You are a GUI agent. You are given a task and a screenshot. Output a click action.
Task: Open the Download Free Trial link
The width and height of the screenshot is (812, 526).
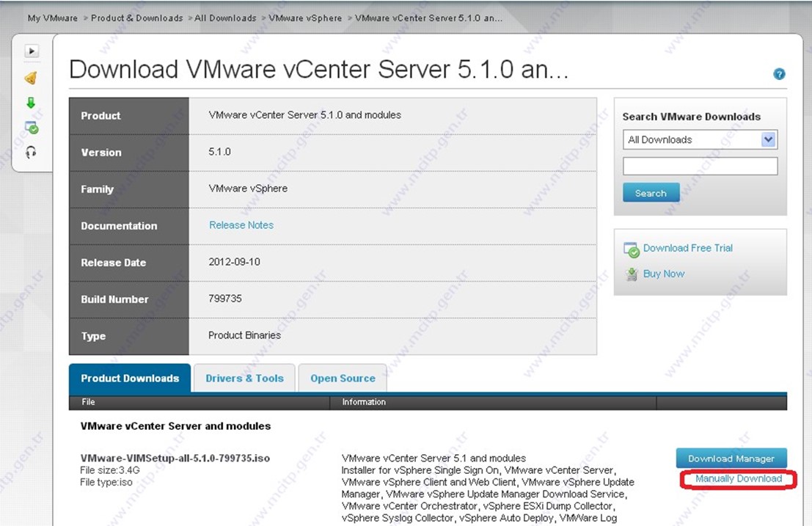coord(688,248)
